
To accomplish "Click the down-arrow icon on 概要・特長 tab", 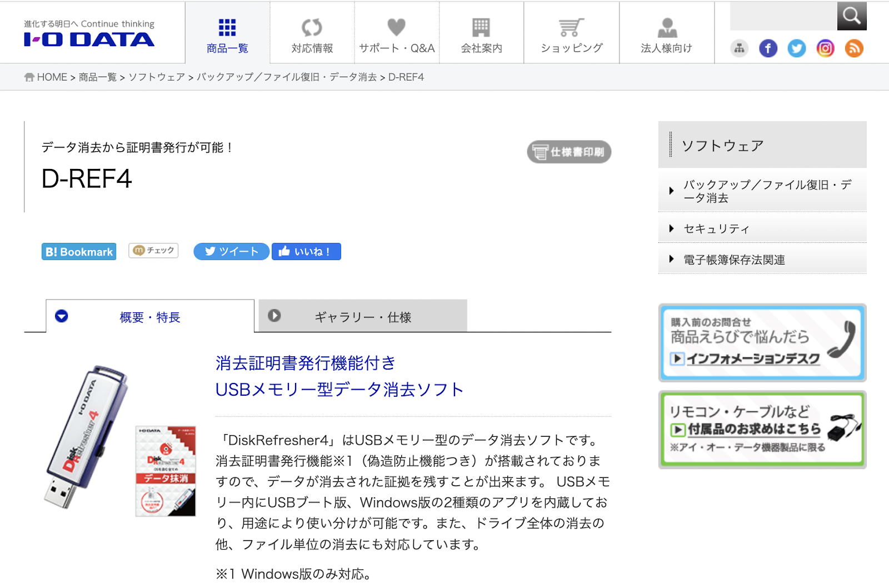I will click(62, 316).
